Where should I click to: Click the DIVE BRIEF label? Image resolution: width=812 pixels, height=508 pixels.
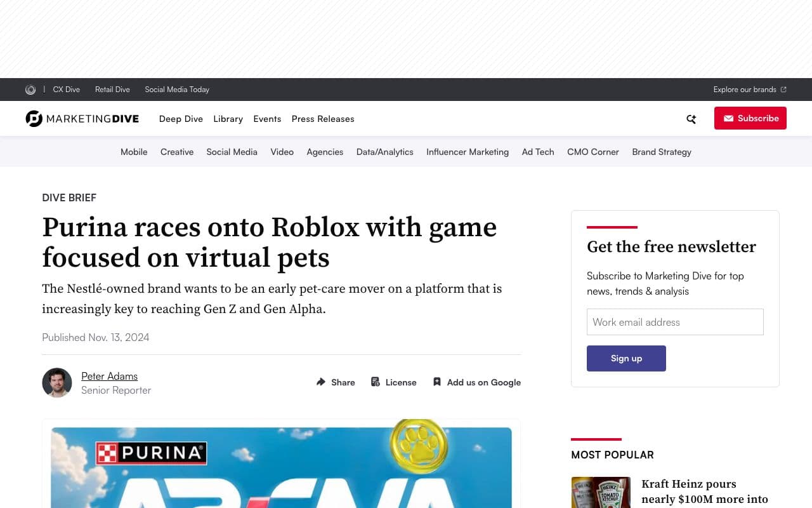pos(69,197)
